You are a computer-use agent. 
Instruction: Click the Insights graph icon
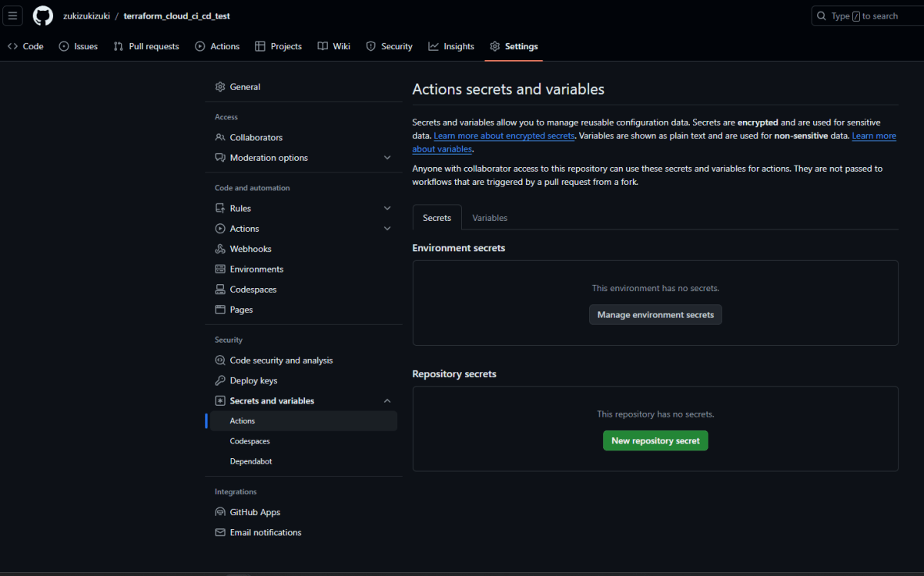tap(434, 46)
